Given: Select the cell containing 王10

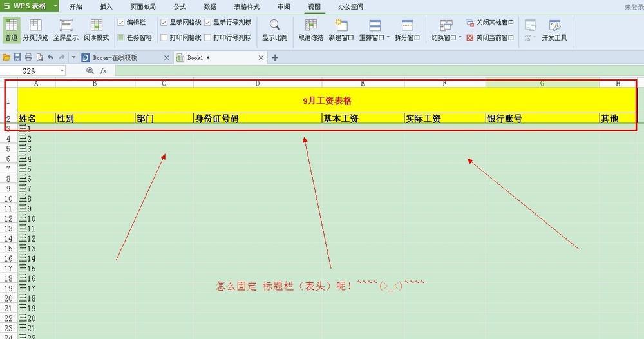Looking at the screenshot, I should pyautogui.click(x=36, y=218).
